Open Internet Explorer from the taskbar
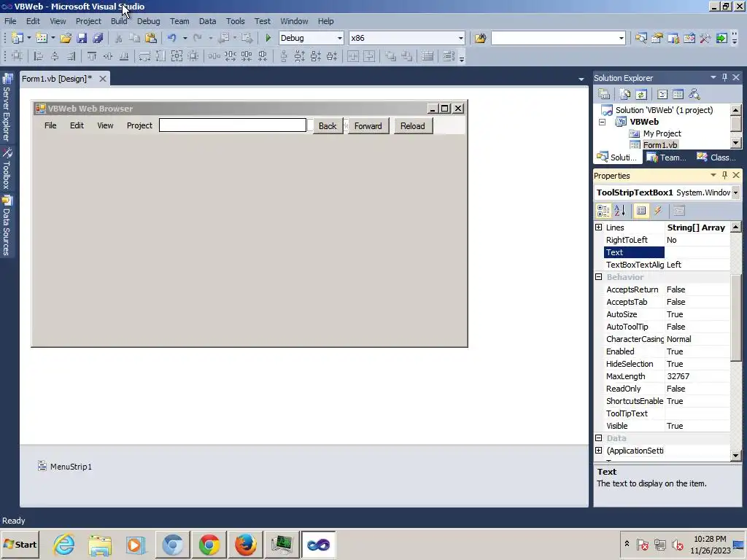Image resolution: width=747 pixels, height=560 pixels. [64, 545]
